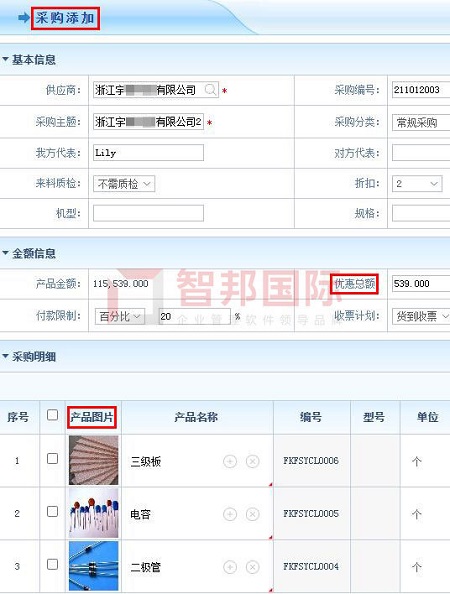The width and height of the screenshot is (450, 594).
Task: Click the 编号 column header
Action: (x=311, y=417)
